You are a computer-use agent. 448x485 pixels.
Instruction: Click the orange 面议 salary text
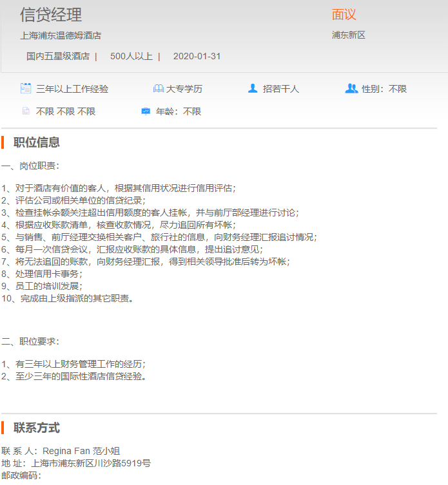click(x=344, y=15)
